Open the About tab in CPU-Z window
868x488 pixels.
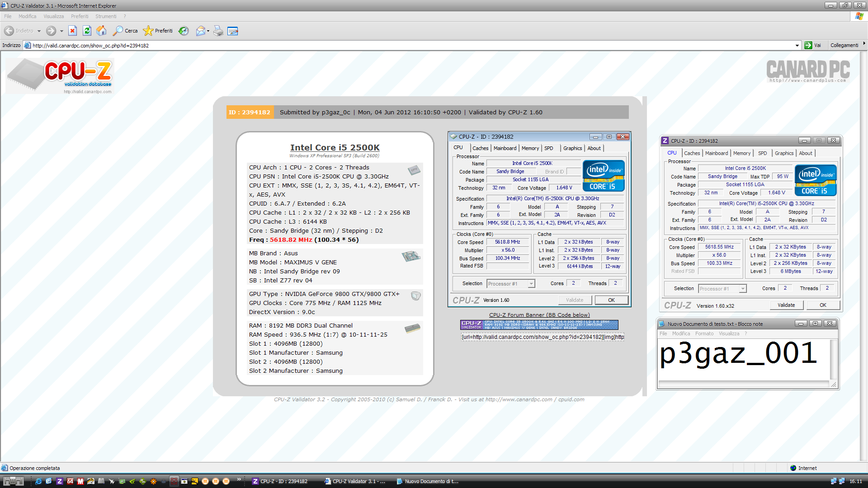805,153
